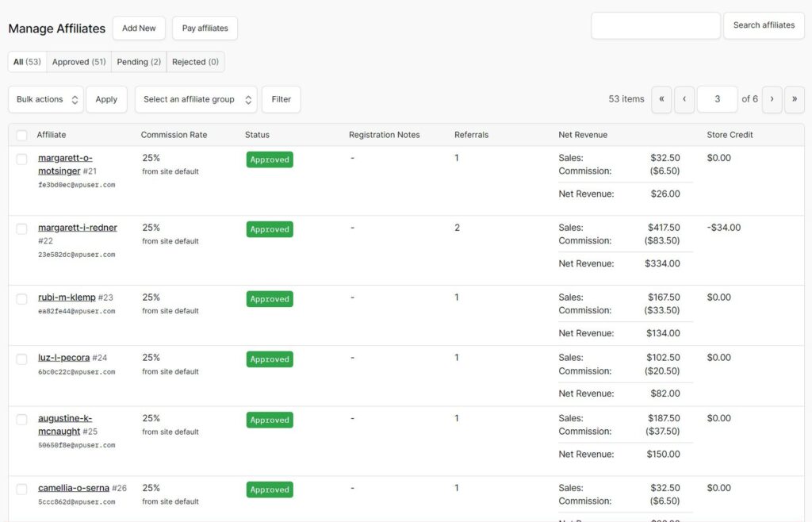Image resolution: width=812 pixels, height=522 pixels.
Task: Switch to the Approved (51) filter tab
Action: click(79, 62)
